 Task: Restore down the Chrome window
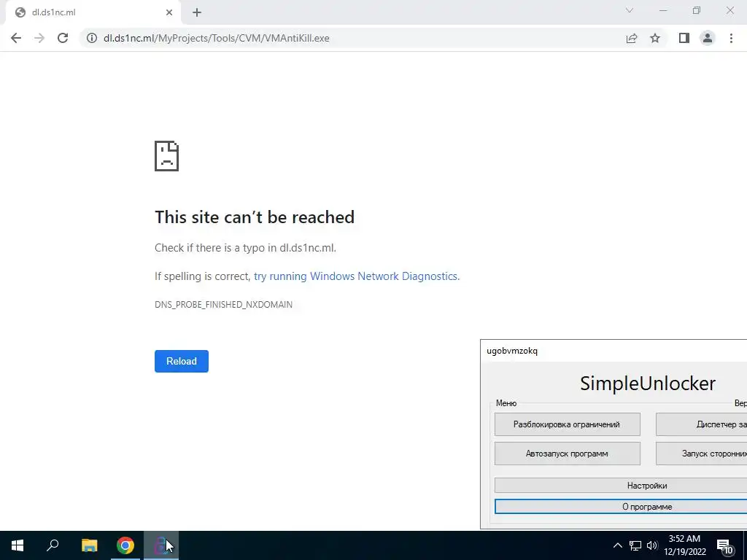coord(697,10)
